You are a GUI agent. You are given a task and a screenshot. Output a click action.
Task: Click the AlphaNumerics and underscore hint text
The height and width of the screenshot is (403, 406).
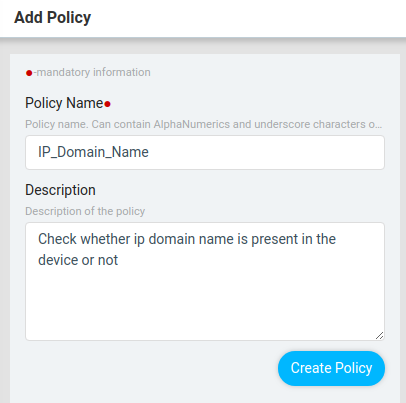click(x=204, y=124)
